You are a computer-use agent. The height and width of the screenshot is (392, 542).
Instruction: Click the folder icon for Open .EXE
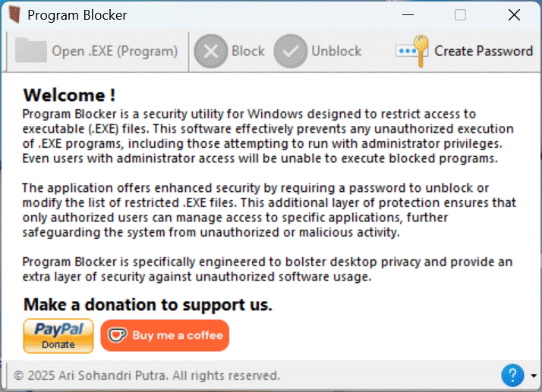pyautogui.click(x=31, y=51)
